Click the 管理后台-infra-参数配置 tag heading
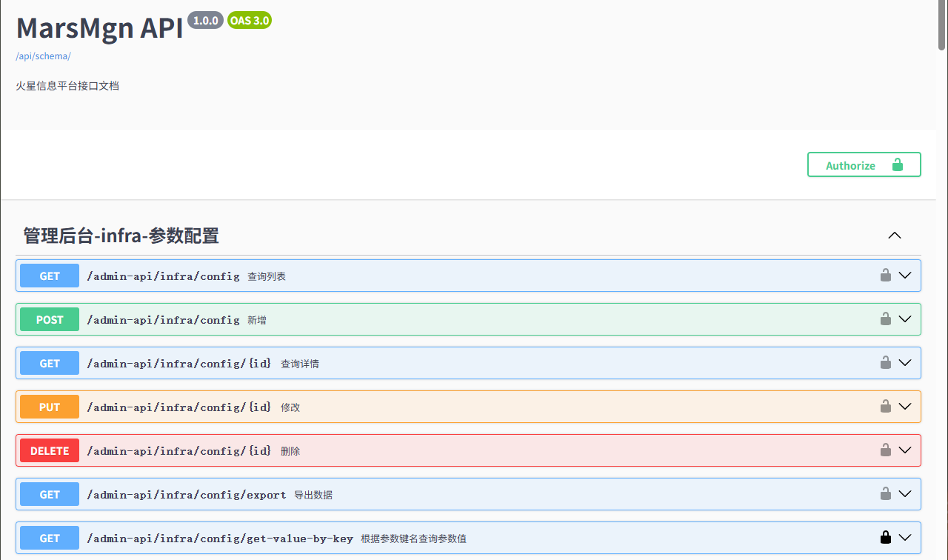948x560 pixels. 121,236
